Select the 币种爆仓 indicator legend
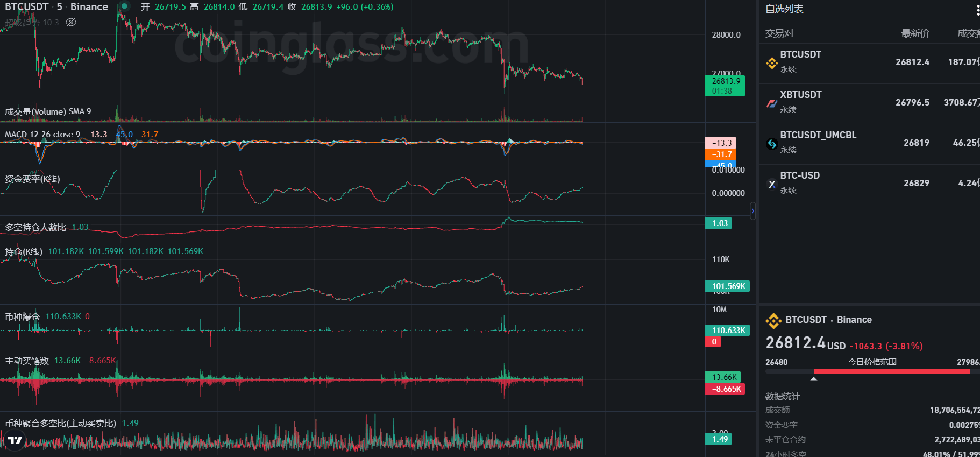 tap(22, 317)
